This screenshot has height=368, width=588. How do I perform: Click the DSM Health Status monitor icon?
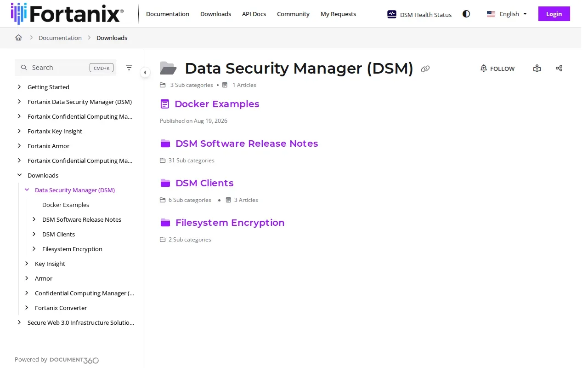pos(392,14)
